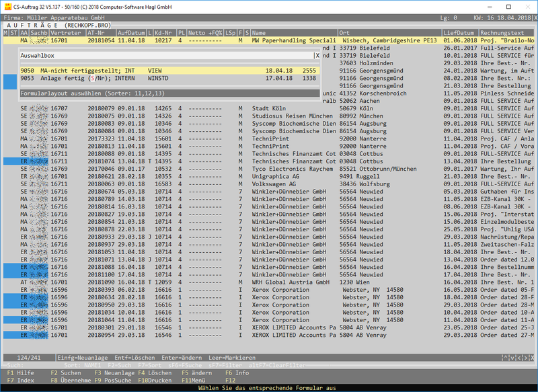The height and width of the screenshot is (392, 538).
Task: Select the Stadt Köln order row
Action: click(269, 108)
